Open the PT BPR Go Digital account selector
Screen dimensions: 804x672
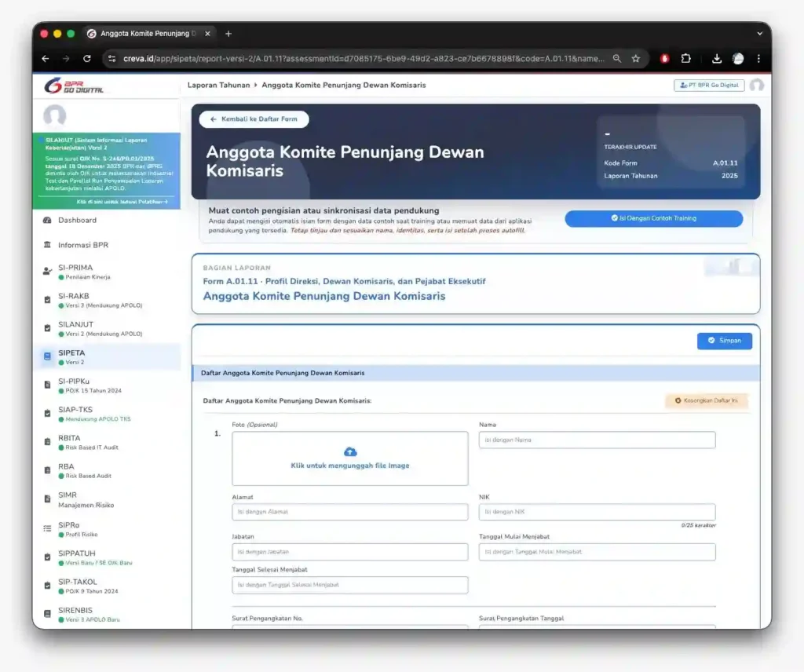click(708, 86)
